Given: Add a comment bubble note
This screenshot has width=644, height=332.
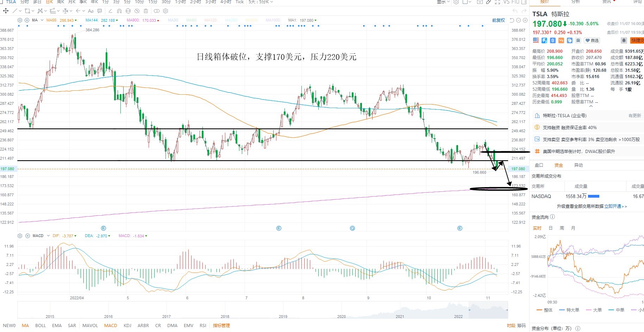Looking at the screenshot, I should (100, 11).
